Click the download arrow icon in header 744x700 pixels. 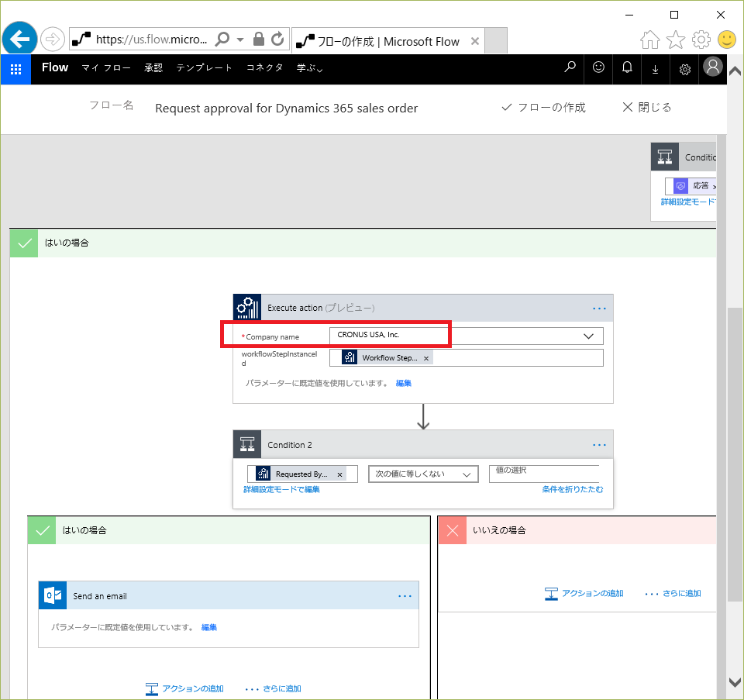coord(656,70)
